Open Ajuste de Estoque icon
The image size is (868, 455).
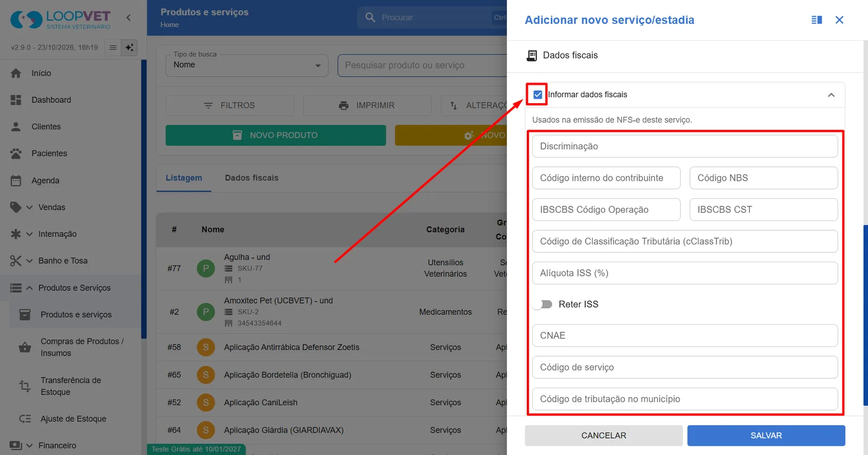click(x=25, y=419)
